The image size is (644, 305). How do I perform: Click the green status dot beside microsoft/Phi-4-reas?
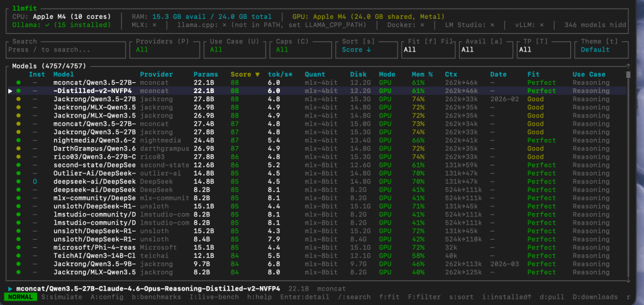pos(18,247)
